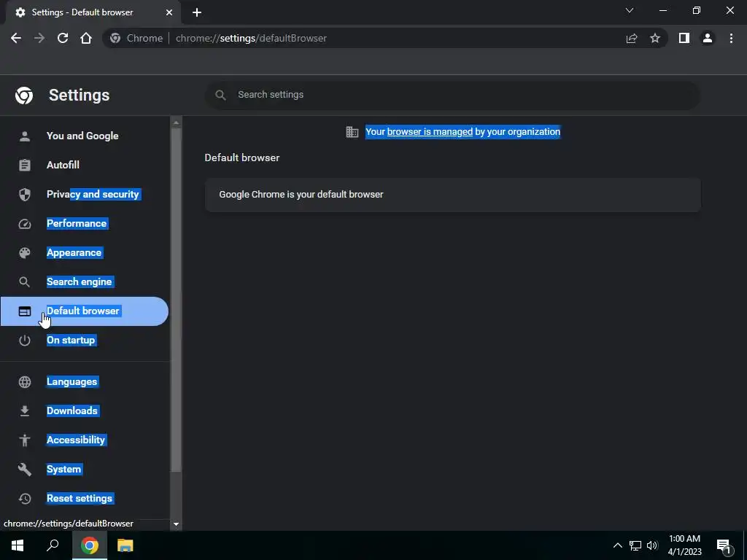The image size is (747, 560).
Task: Open System settings
Action: (64, 469)
